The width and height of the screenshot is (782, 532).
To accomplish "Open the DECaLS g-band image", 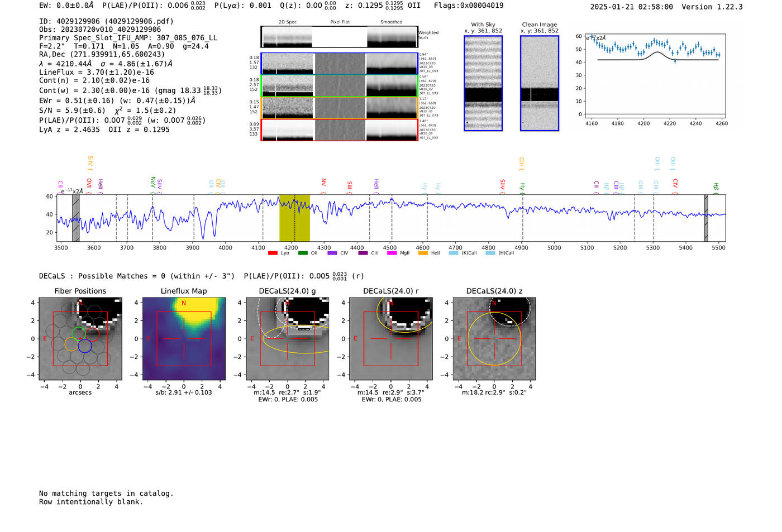I will [x=287, y=339].
